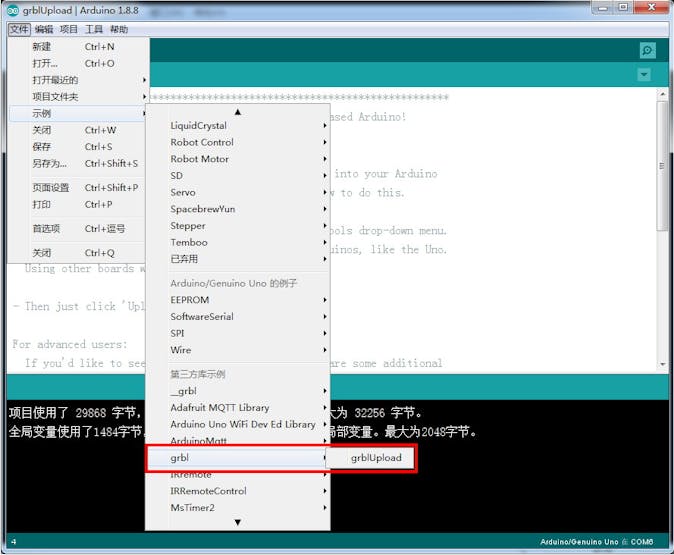
Task: Click the editor vertical scrollbar thumb
Action: click(662, 166)
